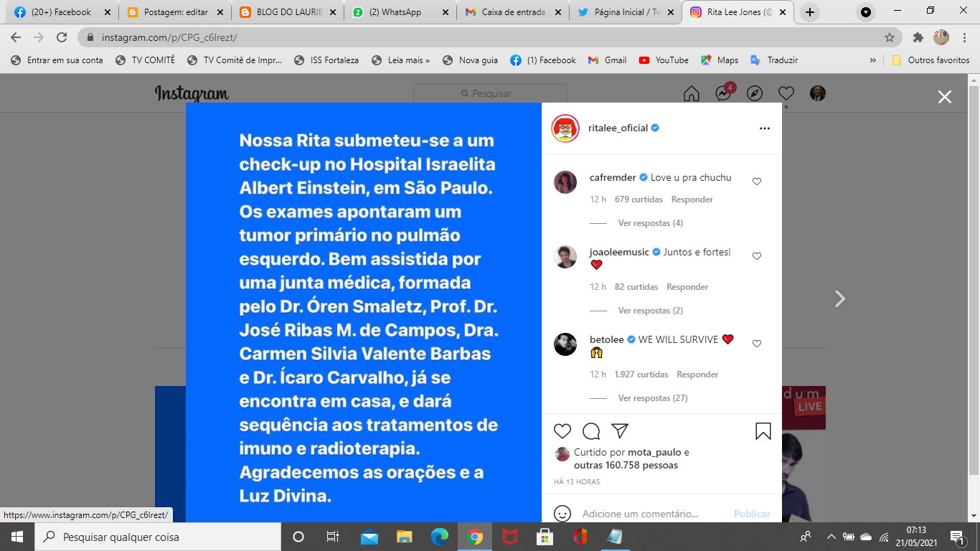The height and width of the screenshot is (551, 980).
Task: Open the three-dot post options menu
Action: pyautogui.click(x=765, y=128)
